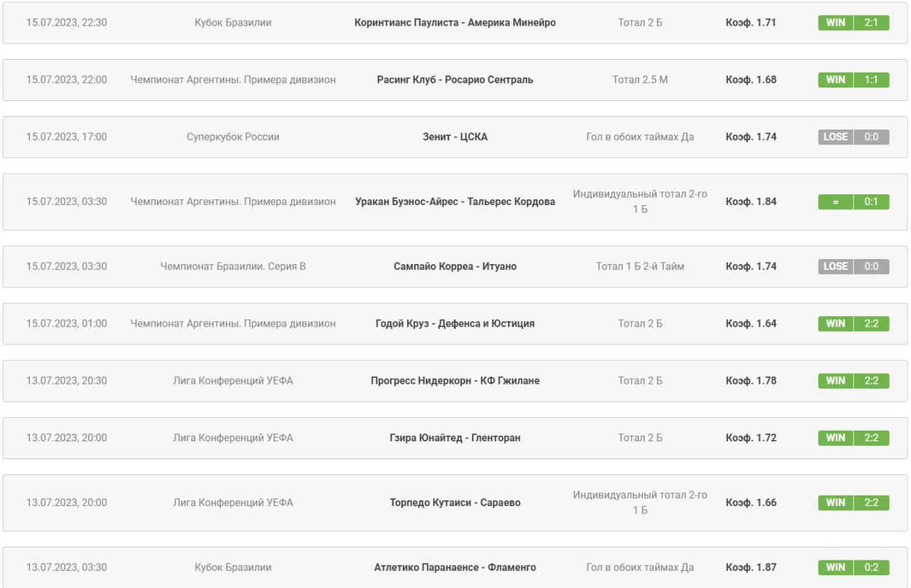Open the Коринтианс Паулиста - Америка Минейро match

tap(455, 23)
